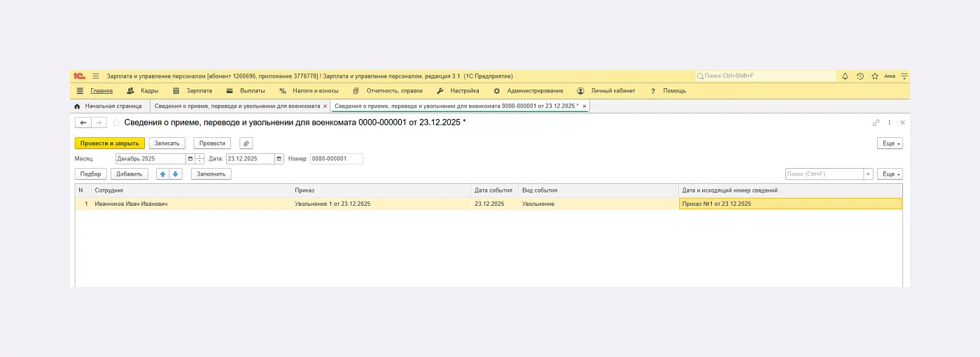Go back using left arrow button
The width and height of the screenshot is (980, 357).
tap(83, 122)
